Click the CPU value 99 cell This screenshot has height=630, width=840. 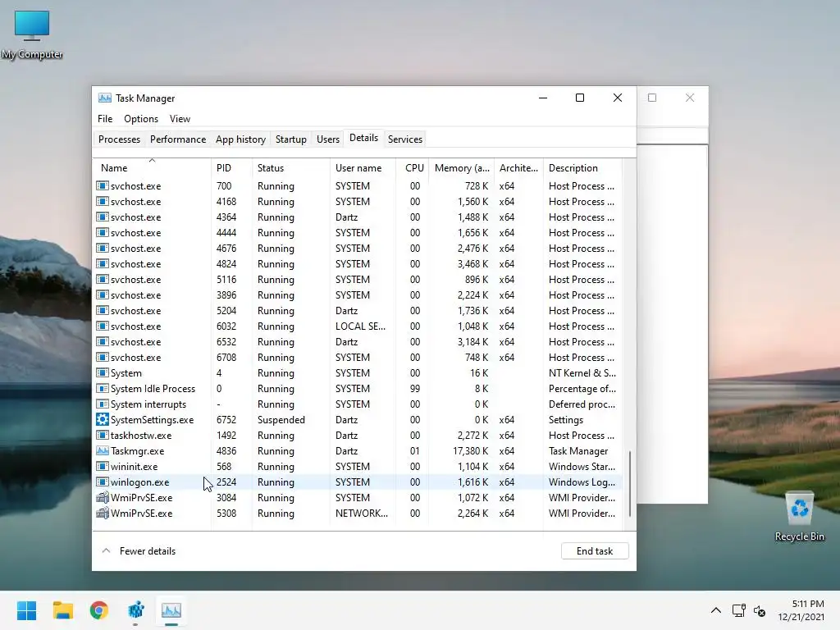pos(414,388)
